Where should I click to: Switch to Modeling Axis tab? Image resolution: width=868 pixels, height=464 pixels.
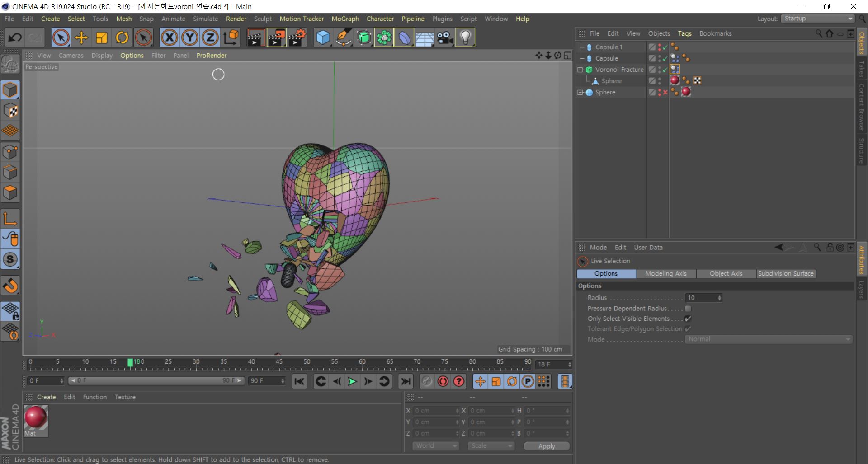pos(666,274)
